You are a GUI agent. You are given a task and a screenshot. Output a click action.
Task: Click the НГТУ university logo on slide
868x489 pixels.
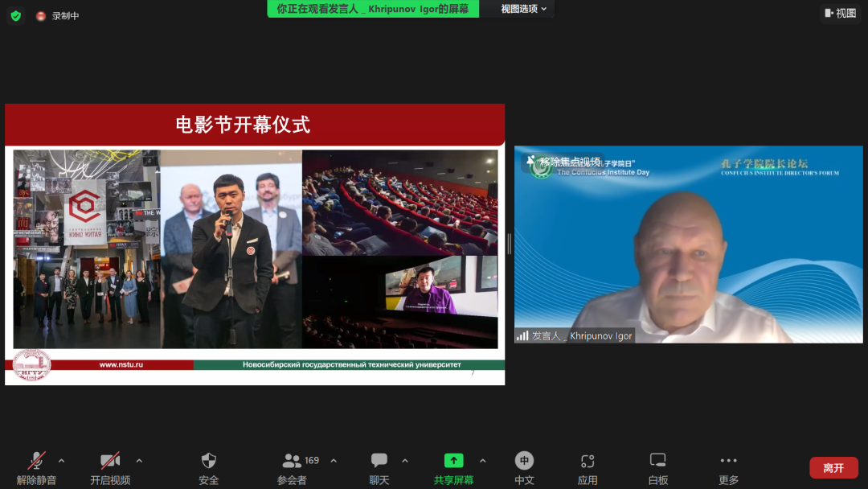pyautogui.click(x=31, y=365)
